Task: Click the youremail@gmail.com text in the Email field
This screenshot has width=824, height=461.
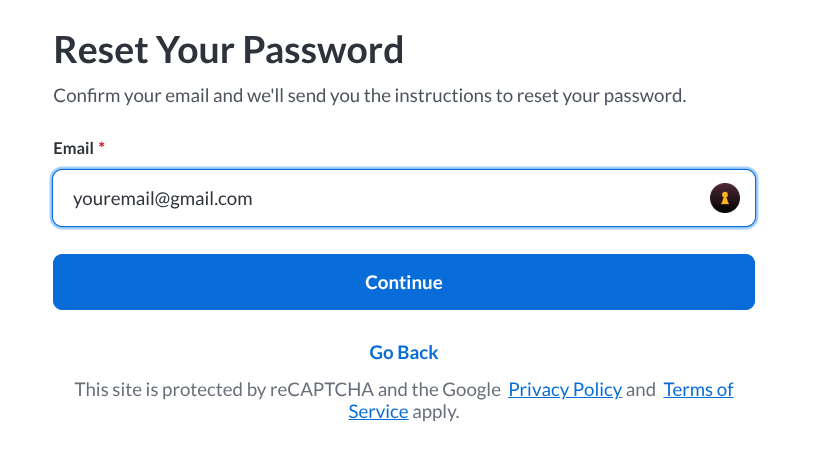Action: 162,199
